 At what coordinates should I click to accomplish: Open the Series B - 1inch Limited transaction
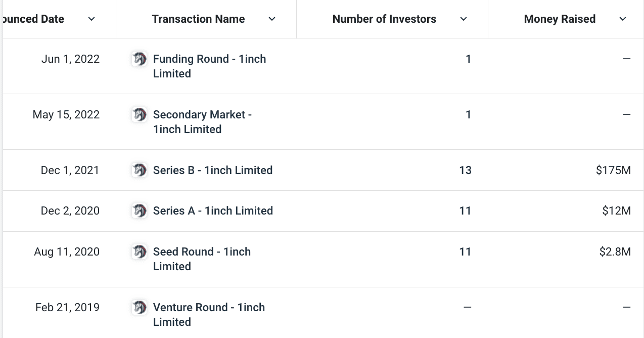point(213,170)
